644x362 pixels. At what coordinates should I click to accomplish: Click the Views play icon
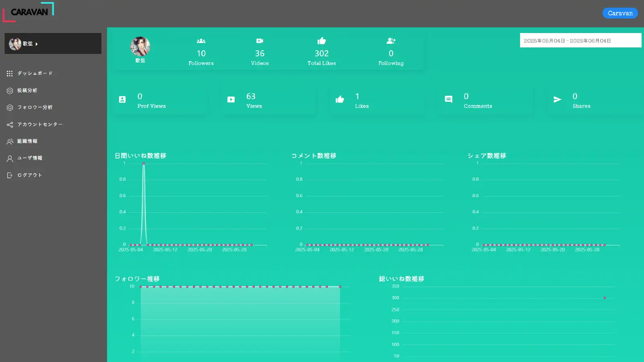[231, 99]
